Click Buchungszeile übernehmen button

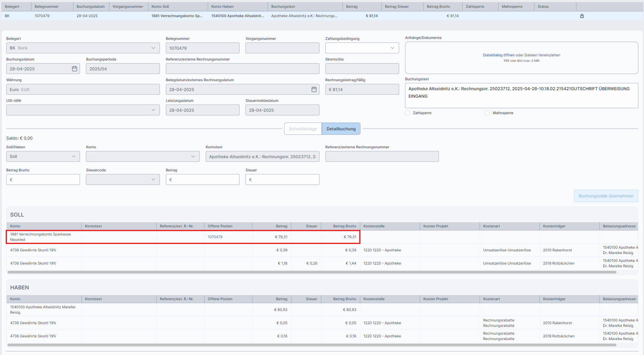(606, 196)
